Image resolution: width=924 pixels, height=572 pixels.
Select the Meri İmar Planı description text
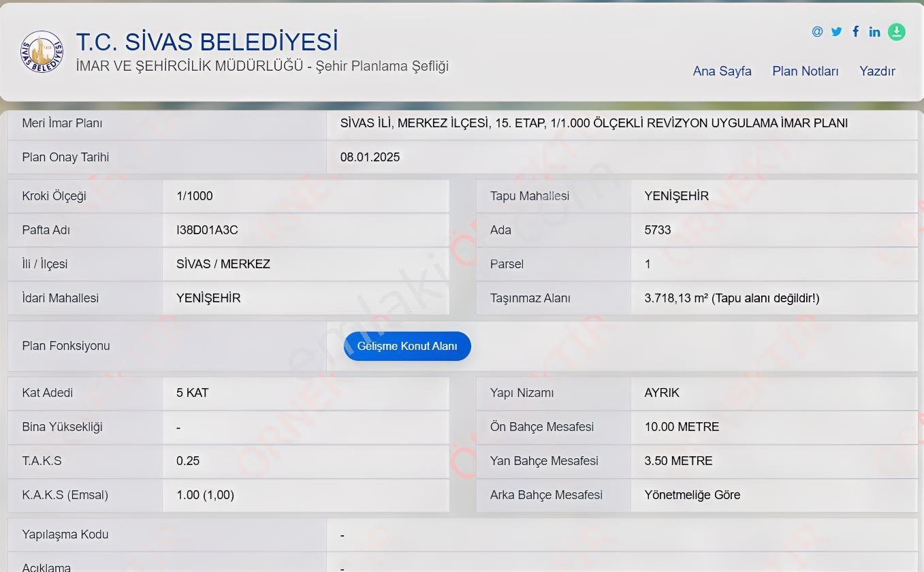pyautogui.click(x=594, y=123)
